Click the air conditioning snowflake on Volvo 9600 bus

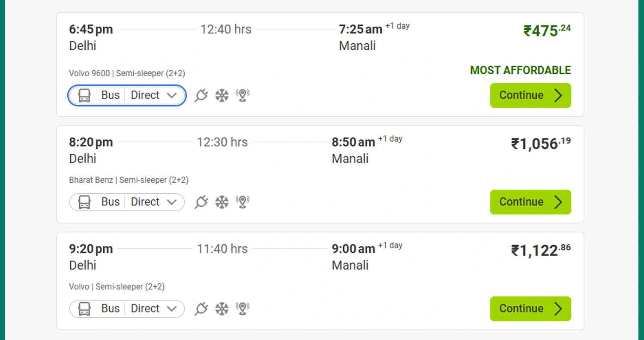222,95
